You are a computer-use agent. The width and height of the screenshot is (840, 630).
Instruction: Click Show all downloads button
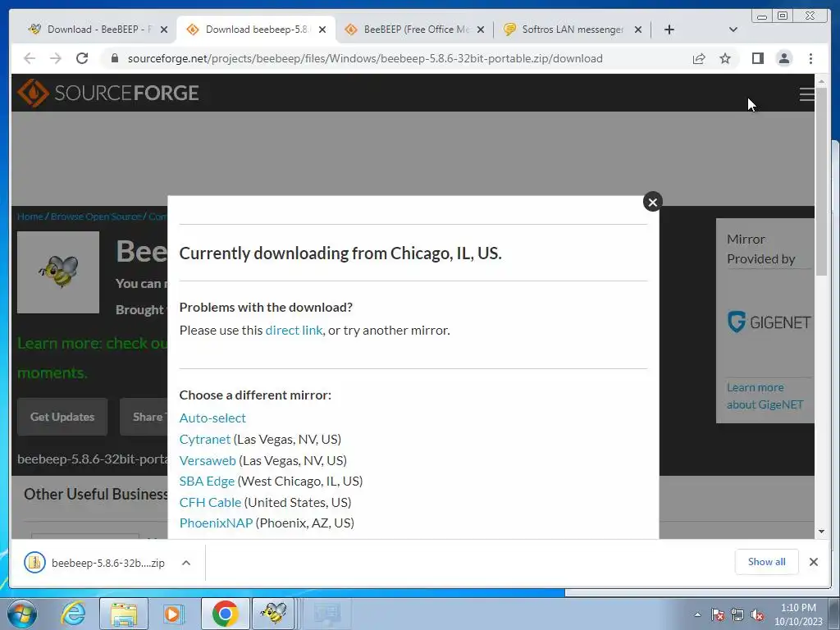pos(767,562)
